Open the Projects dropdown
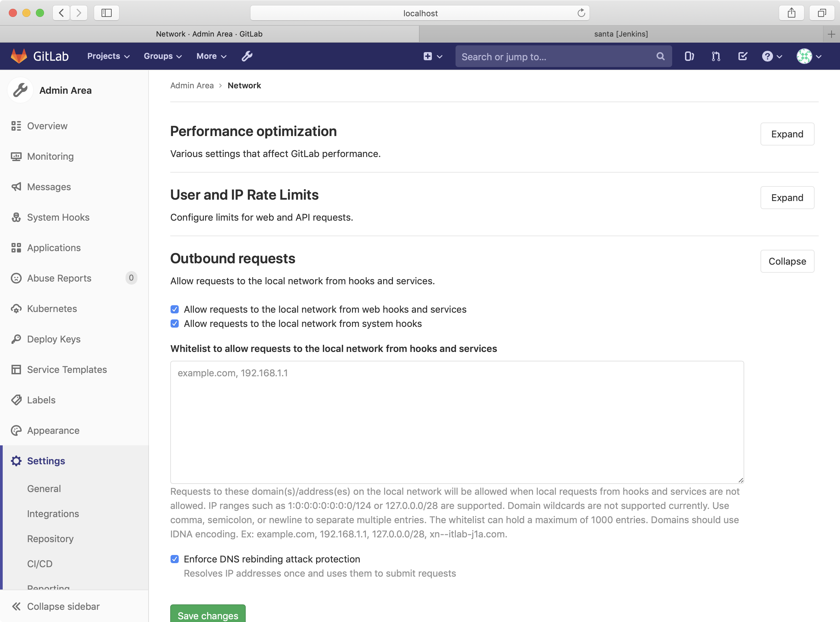Screen dimensions: 840x622 click(x=108, y=56)
